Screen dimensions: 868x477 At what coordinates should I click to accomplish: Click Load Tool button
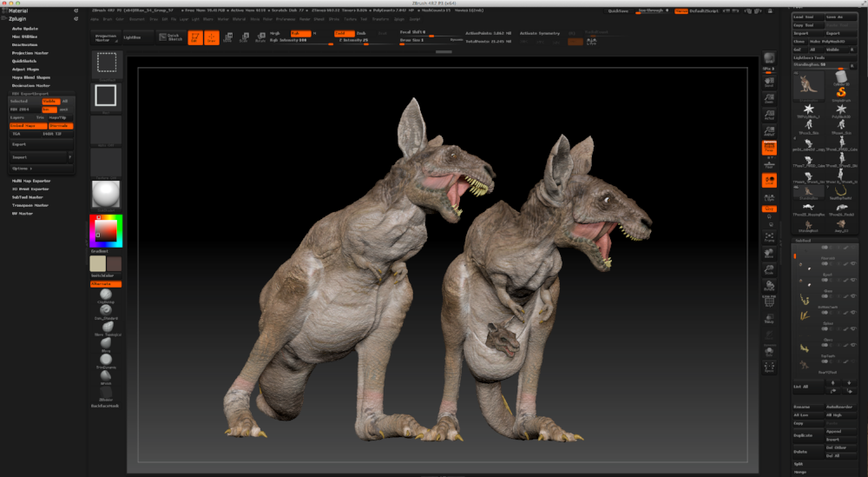[x=807, y=17]
